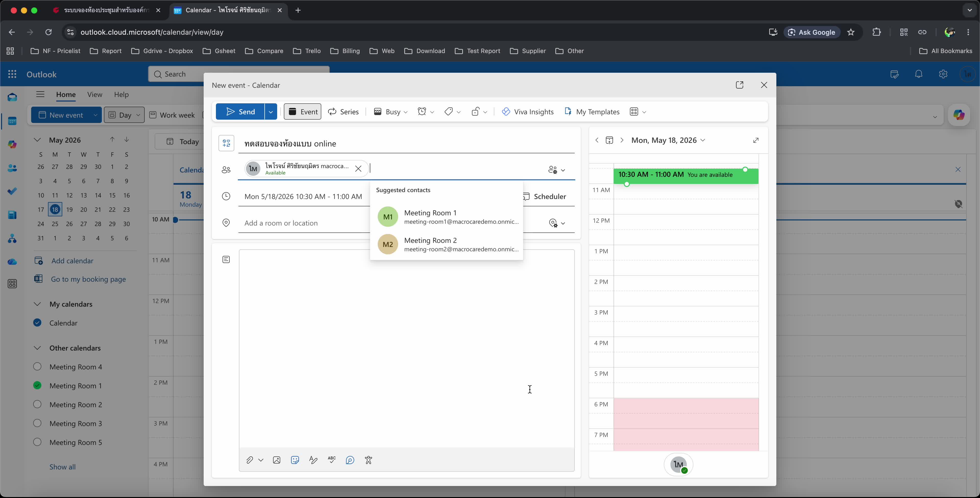
Task: Open Viva Insights
Action: click(528, 112)
